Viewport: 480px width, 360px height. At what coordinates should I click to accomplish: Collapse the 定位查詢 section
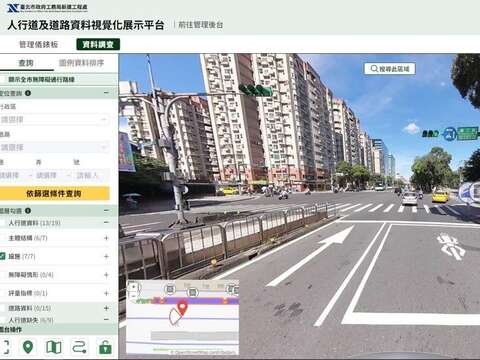[x=106, y=93]
